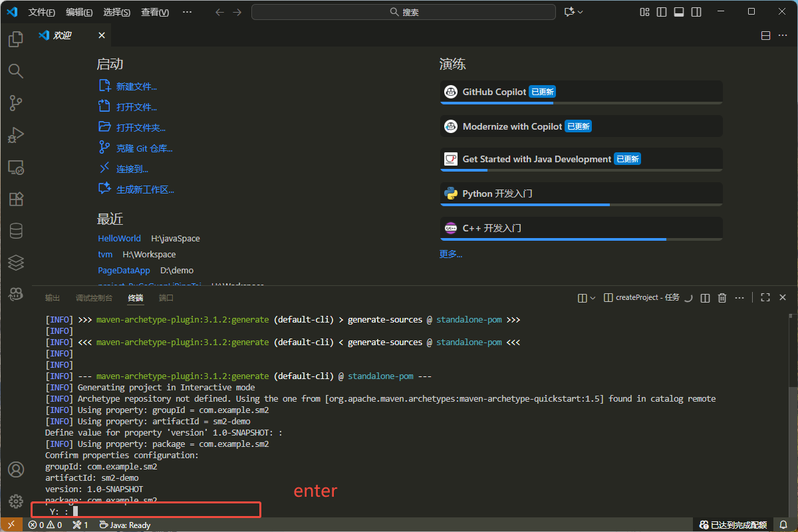Viewport: 798px width, 532px height.
Task: Open the Accounts icon in activity bar
Action: (15, 469)
